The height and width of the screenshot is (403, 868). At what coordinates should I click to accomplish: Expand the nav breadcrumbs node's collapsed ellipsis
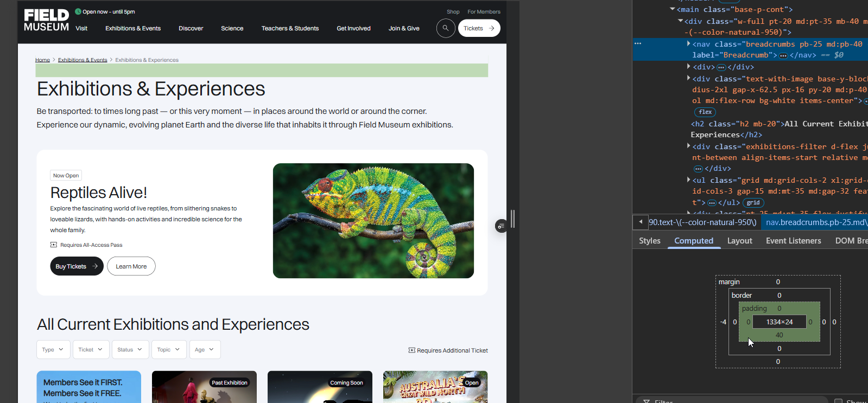click(x=783, y=55)
